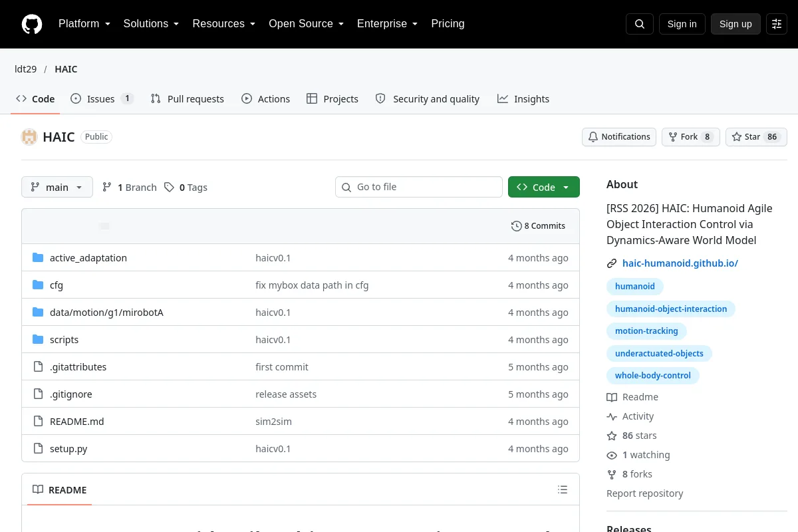Click the branch icon beside 1 Branch
Viewport: 798px width, 532px height.
click(107, 188)
